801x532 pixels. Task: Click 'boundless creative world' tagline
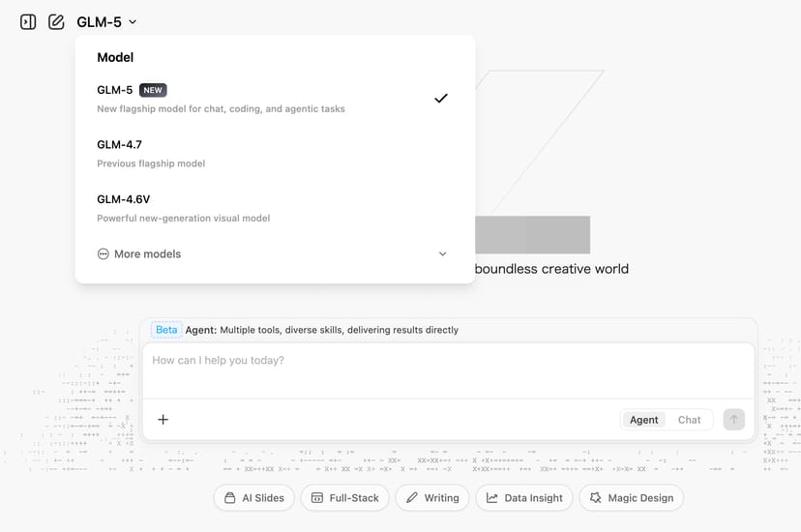coord(551,269)
